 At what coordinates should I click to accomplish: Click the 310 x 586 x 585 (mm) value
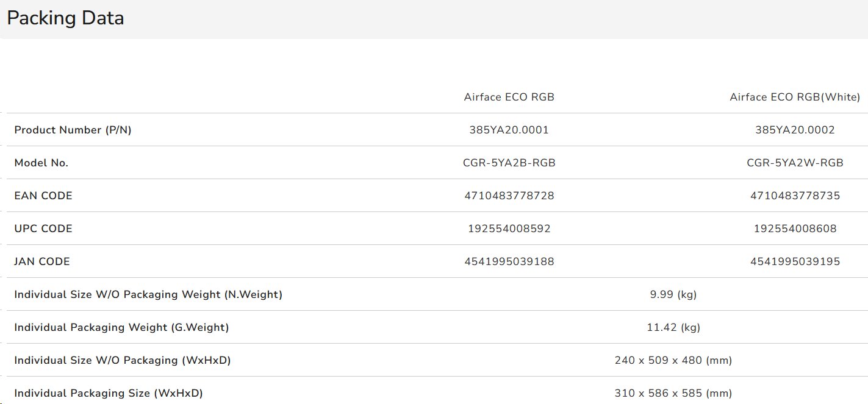coord(673,393)
